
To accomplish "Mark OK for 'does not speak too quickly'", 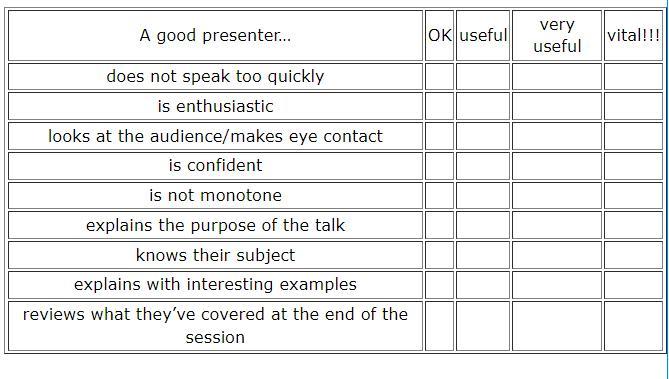I will tap(439, 76).
